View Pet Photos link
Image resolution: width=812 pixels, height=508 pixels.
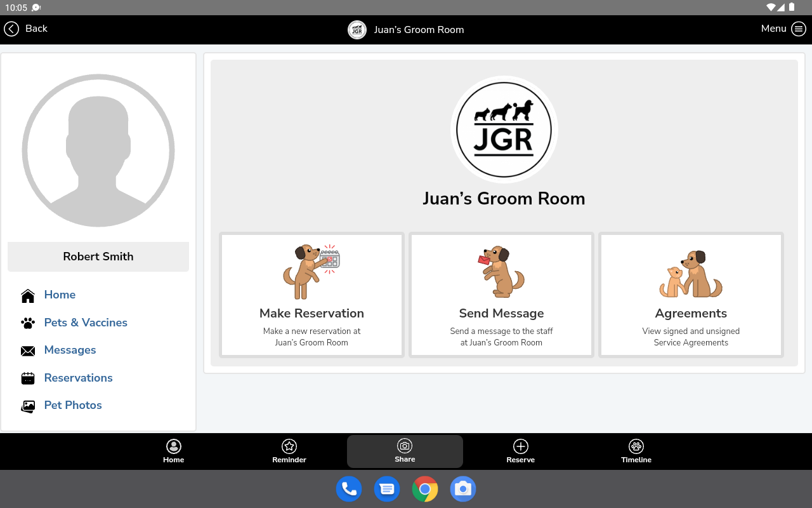pyautogui.click(x=73, y=405)
